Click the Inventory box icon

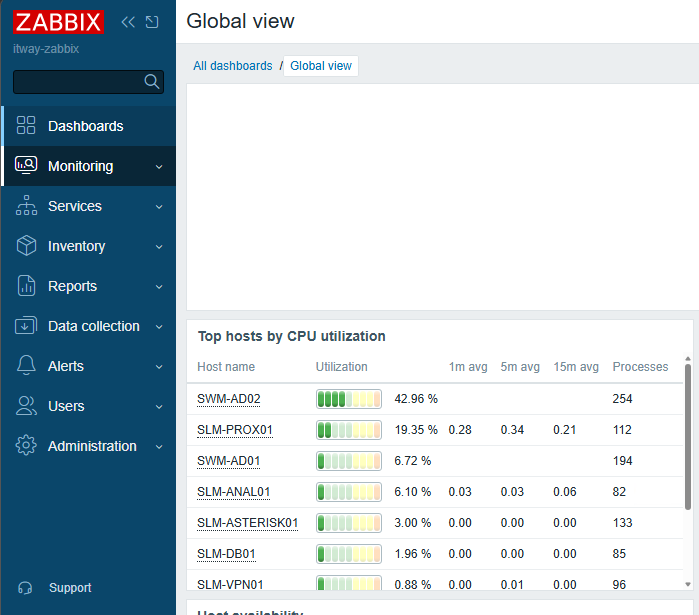26,246
